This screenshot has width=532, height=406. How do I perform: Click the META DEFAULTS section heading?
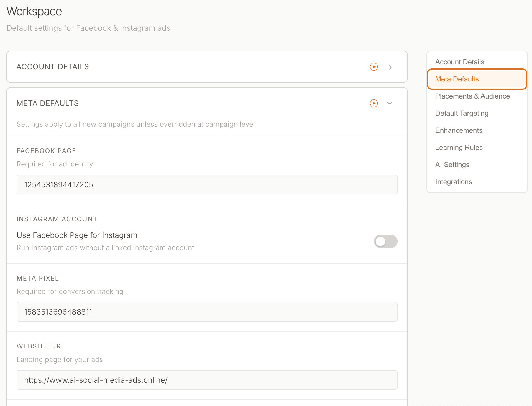click(47, 103)
